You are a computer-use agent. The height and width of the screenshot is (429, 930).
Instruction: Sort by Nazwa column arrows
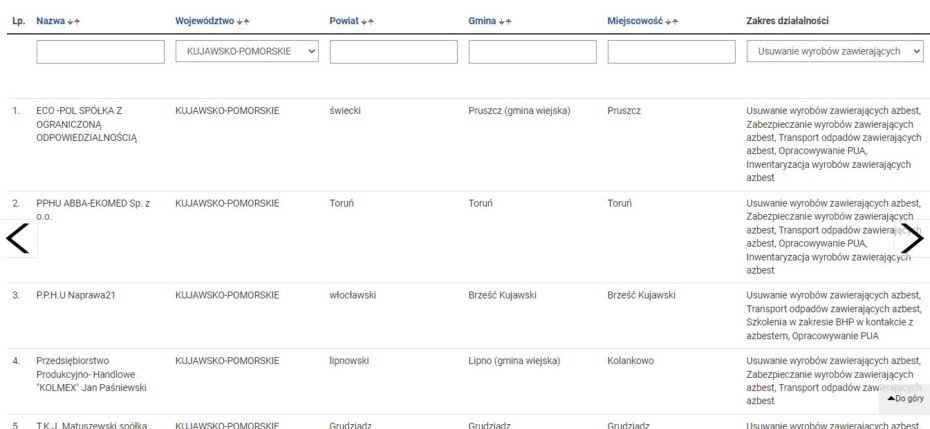[74, 21]
